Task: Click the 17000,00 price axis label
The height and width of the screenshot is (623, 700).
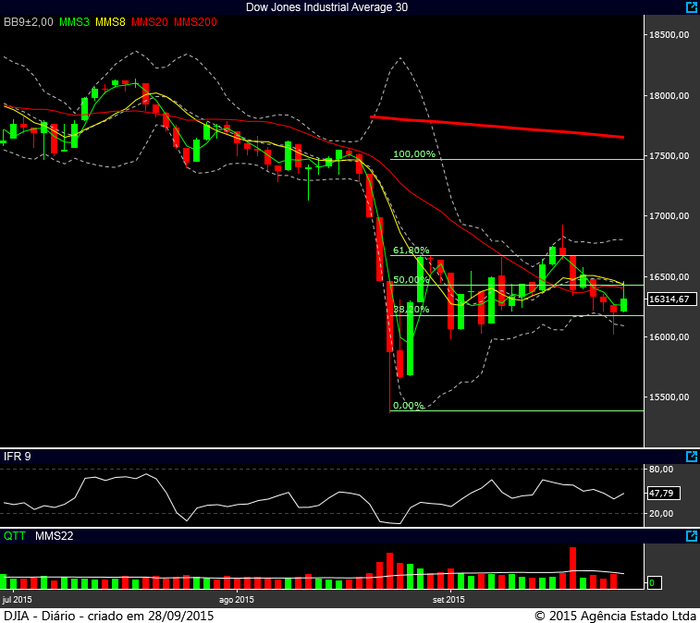Action: click(x=669, y=216)
